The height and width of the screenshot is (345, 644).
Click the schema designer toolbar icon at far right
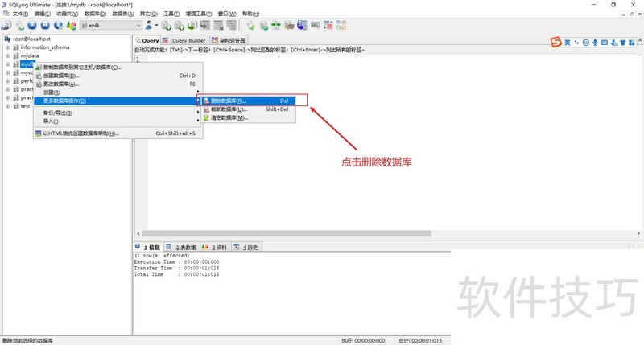341,26
